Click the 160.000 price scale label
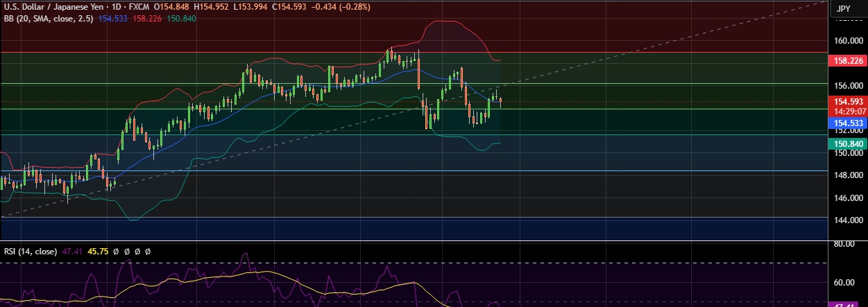This screenshot has height=307, width=868. tap(847, 41)
